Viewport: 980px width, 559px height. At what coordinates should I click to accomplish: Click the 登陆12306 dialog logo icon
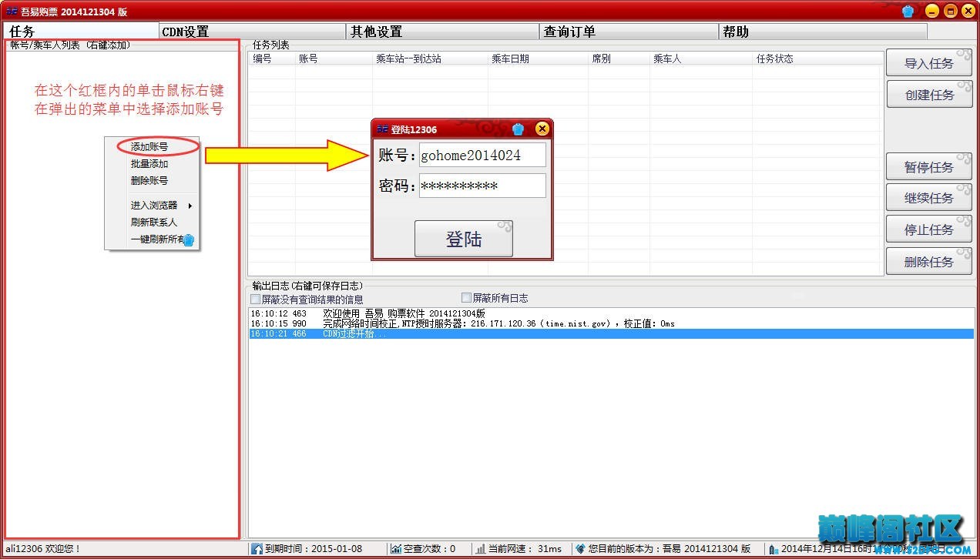coord(382,129)
